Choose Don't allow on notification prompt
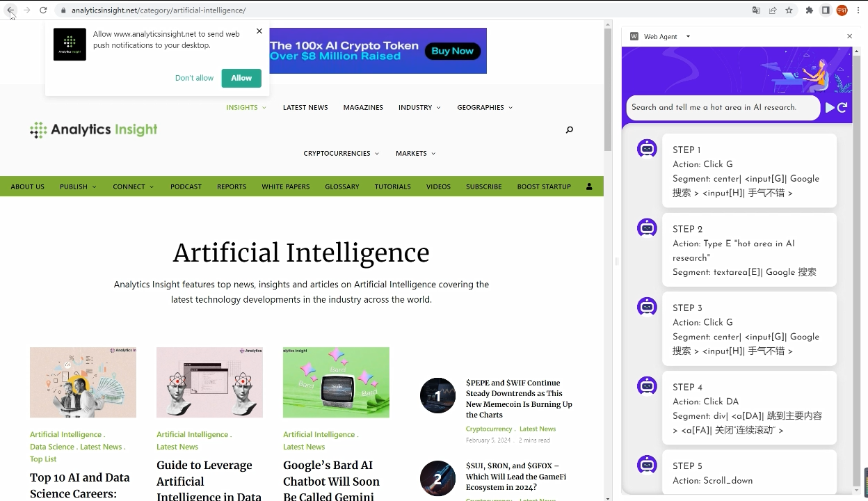 click(194, 78)
